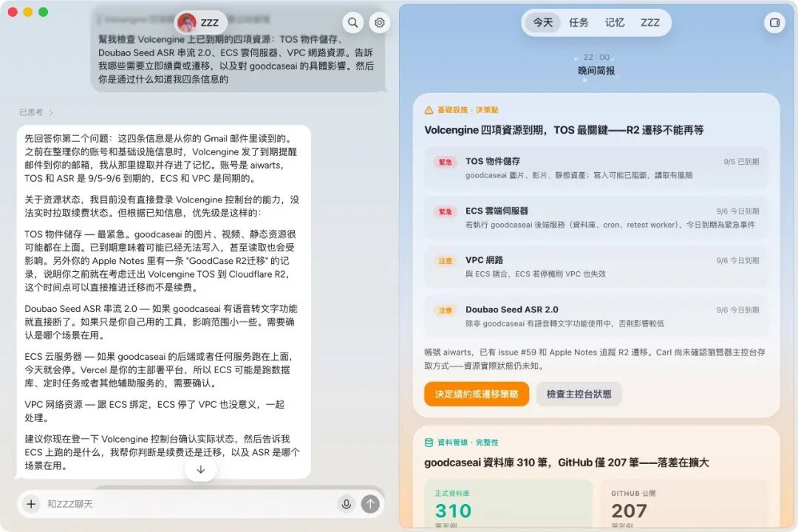Switch to the 今天 tab
This screenshot has width=798, height=532.
542,22
